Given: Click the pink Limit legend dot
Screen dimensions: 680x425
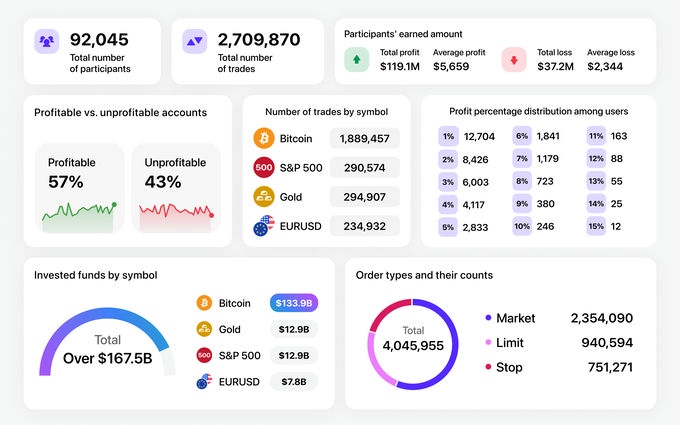Looking at the screenshot, I should [x=488, y=343].
